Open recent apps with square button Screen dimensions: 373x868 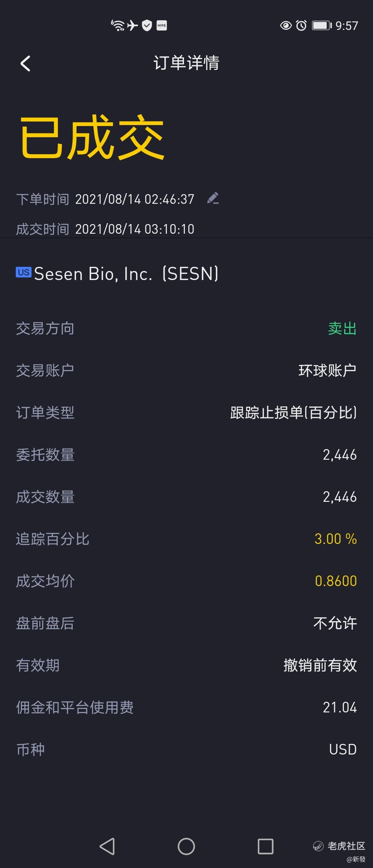(x=265, y=846)
